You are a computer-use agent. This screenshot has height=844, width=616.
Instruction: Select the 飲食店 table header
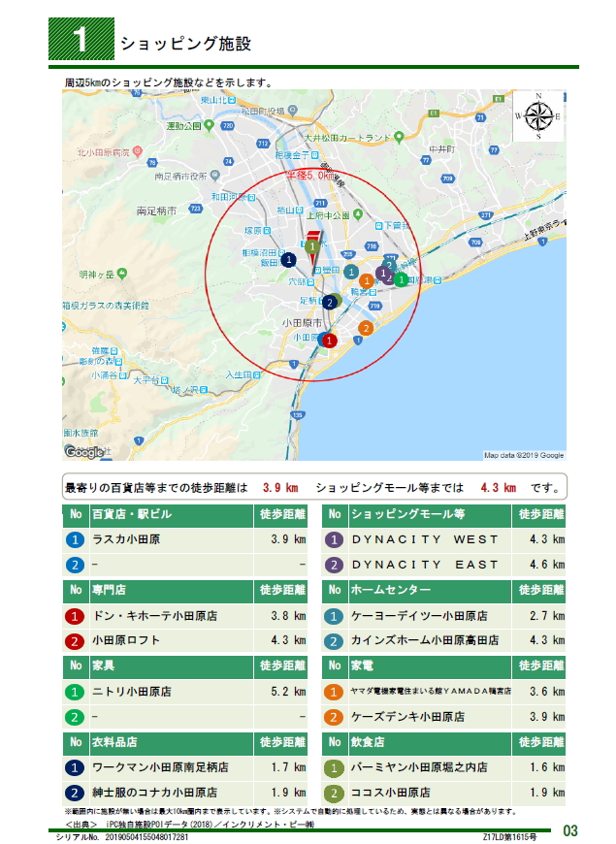tap(368, 742)
